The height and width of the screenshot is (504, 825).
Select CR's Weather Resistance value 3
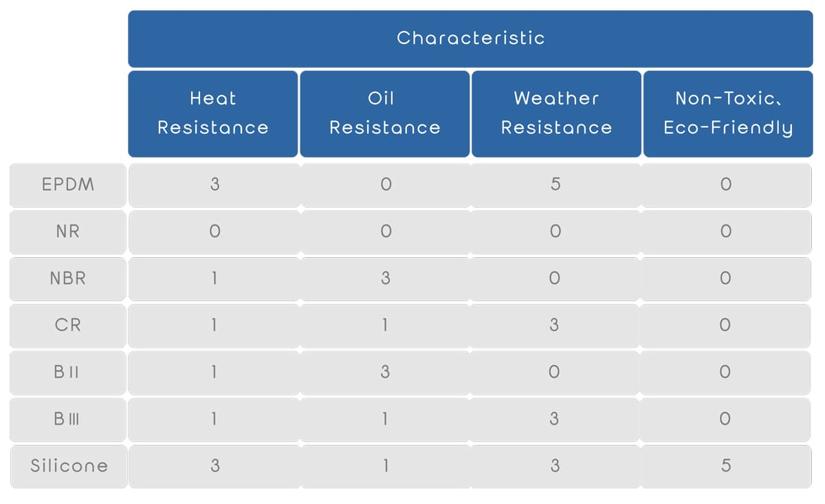(x=555, y=325)
